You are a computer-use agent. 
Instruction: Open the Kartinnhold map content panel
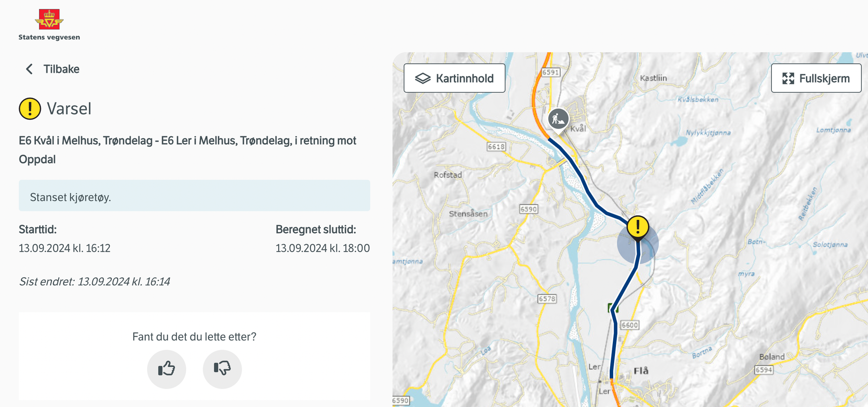pos(454,78)
